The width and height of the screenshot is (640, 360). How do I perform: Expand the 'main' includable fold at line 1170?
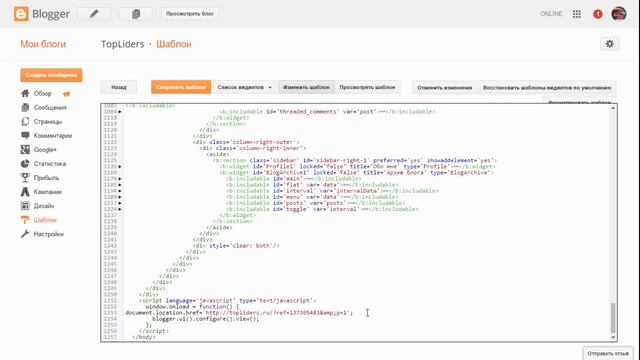click(x=120, y=179)
